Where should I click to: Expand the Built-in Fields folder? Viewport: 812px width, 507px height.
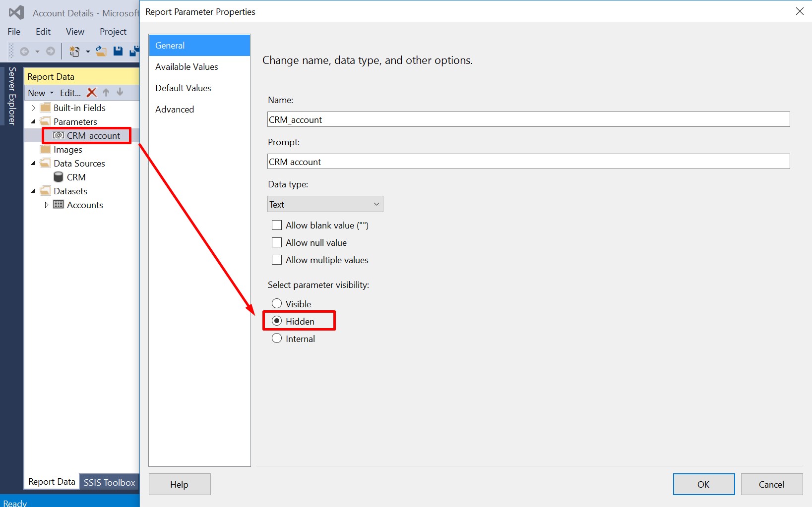33,108
